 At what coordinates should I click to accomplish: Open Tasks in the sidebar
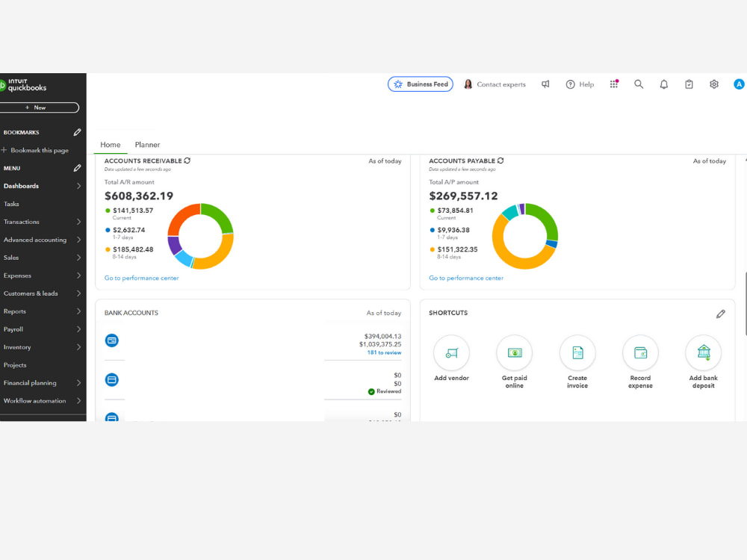(x=11, y=204)
